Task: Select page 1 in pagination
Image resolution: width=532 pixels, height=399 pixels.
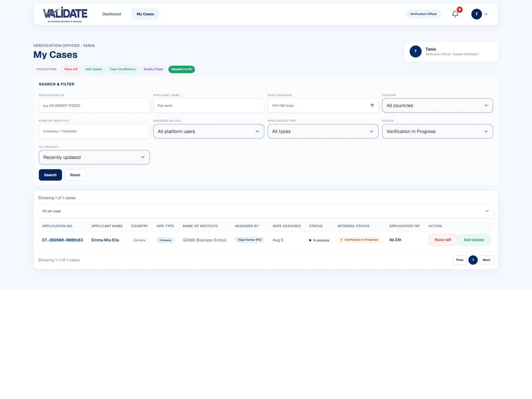Action: pos(473,260)
